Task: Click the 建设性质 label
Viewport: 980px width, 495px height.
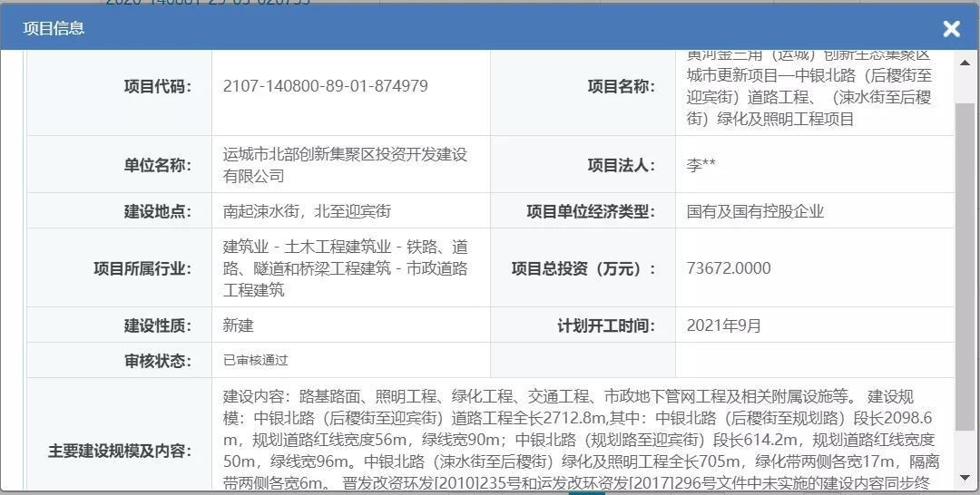Action: point(158,325)
